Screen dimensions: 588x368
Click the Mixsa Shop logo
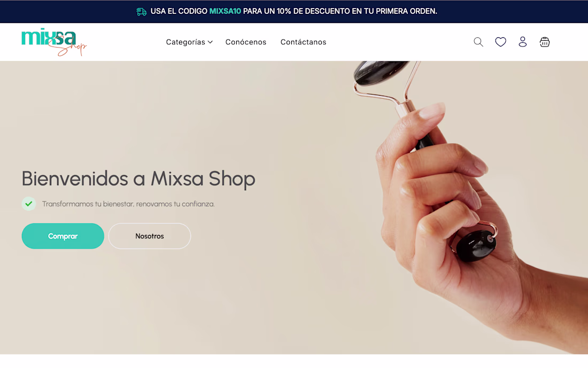[54, 42]
